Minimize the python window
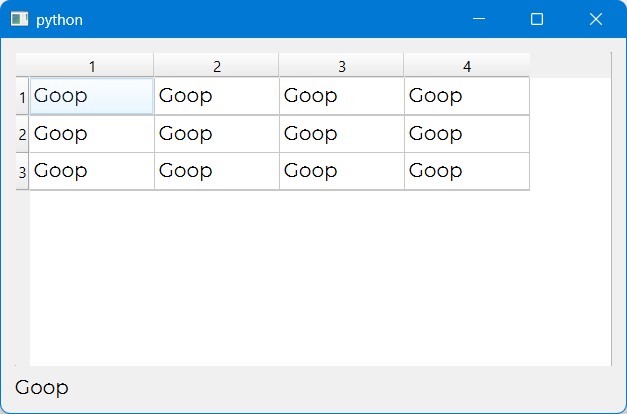627x414 pixels. pyautogui.click(x=479, y=19)
